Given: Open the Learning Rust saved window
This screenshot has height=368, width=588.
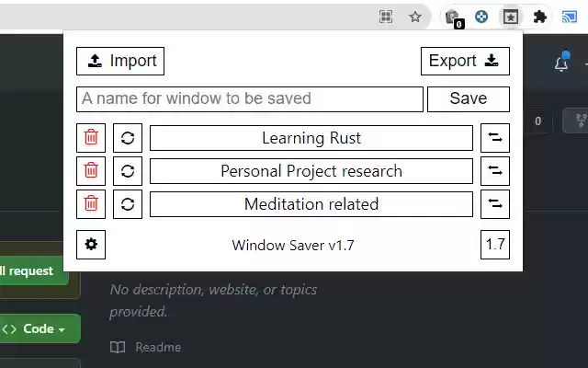Looking at the screenshot, I should click(311, 138).
